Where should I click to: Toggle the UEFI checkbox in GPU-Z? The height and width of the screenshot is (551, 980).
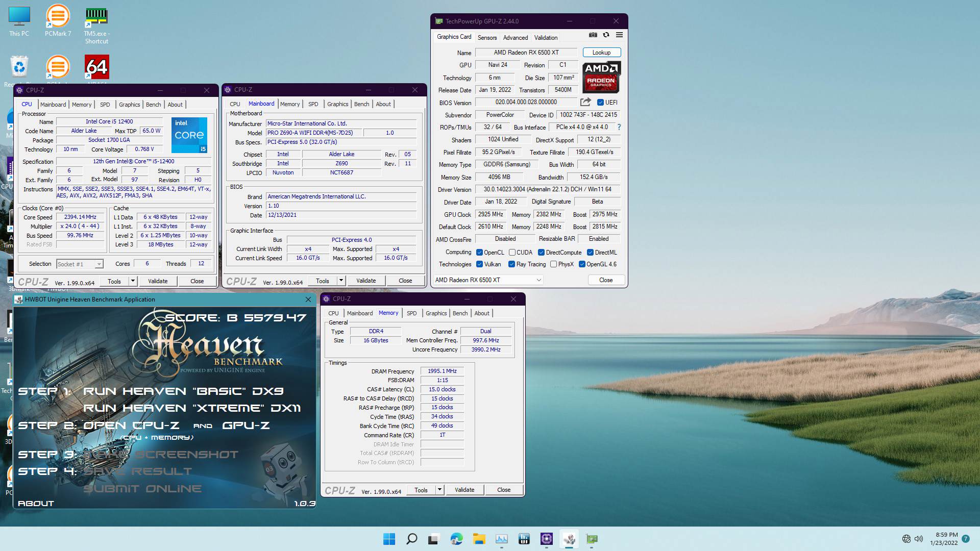(600, 103)
